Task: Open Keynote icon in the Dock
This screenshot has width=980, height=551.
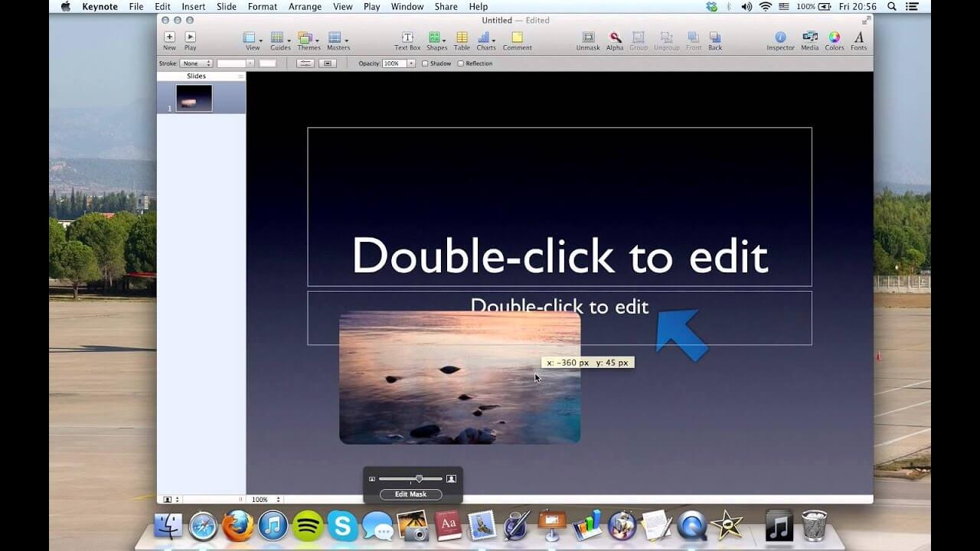Action: 552,526
